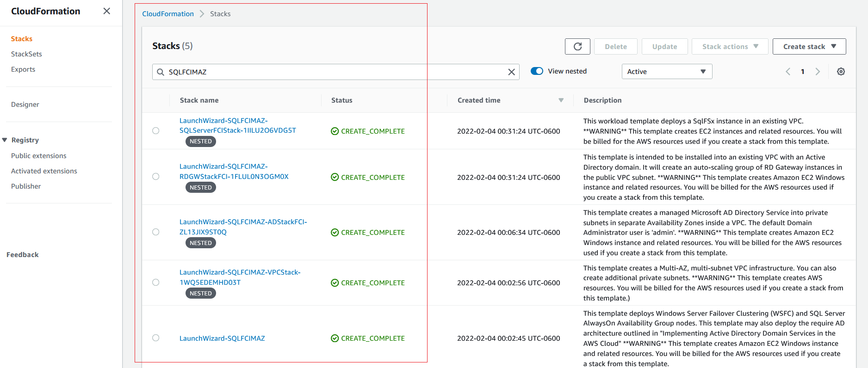Open table preferences gear icon
This screenshot has width=868, height=368.
(x=841, y=72)
